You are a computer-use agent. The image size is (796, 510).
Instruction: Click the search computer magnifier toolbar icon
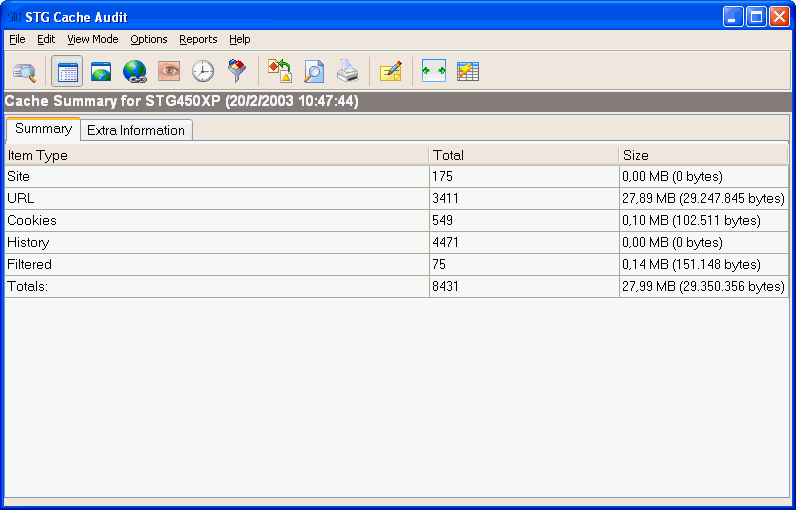pos(24,72)
